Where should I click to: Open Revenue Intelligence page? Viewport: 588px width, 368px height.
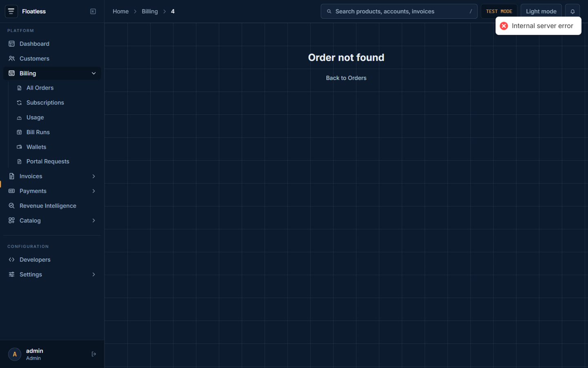tap(52, 206)
